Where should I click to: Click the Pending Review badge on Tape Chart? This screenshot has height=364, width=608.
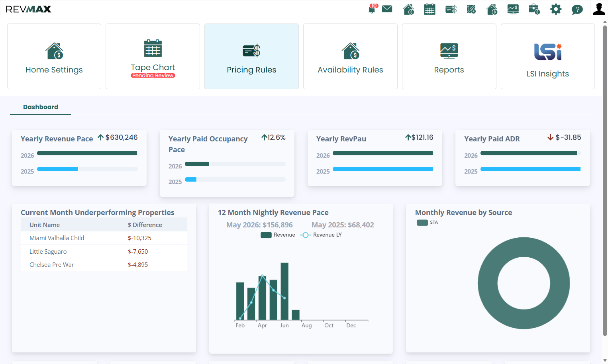153,76
